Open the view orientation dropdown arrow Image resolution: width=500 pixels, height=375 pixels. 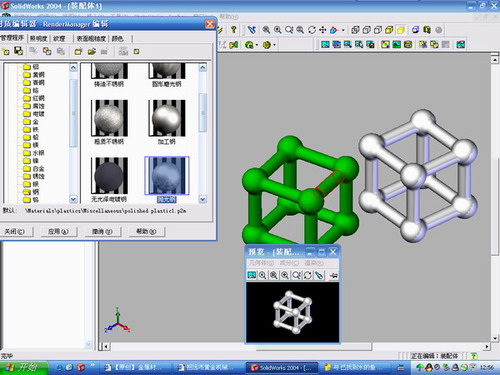pos(343,30)
